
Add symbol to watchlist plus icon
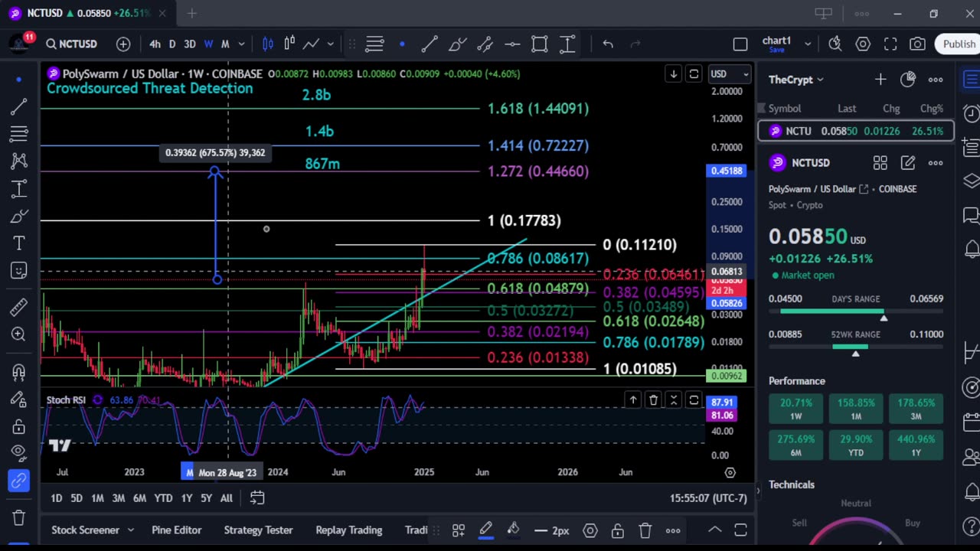tap(880, 80)
